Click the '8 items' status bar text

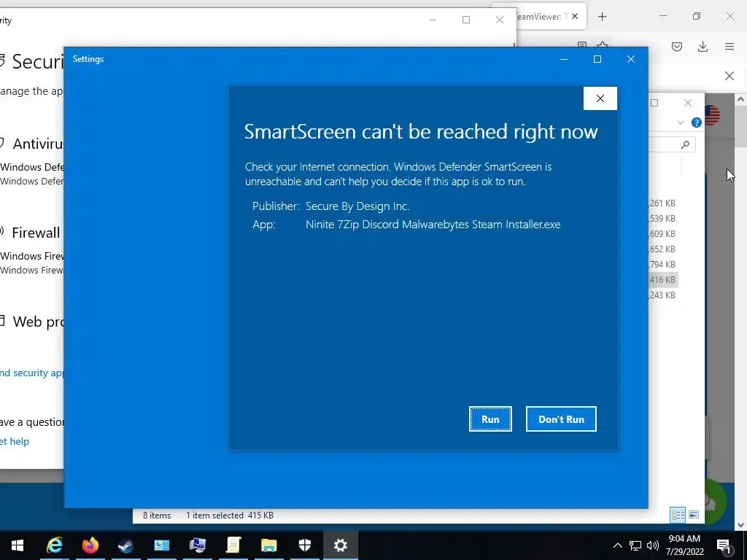[157, 516]
